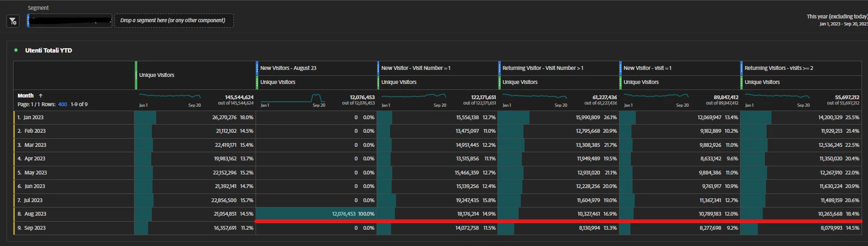Open the segment filter options icon
This screenshot has width=868, height=246.
click(x=13, y=21)
